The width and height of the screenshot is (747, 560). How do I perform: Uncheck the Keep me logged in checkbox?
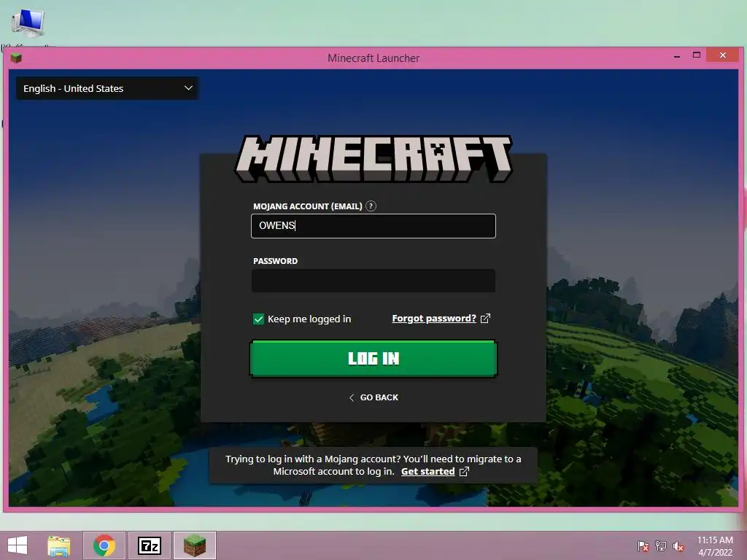click(x=258, y=319)
